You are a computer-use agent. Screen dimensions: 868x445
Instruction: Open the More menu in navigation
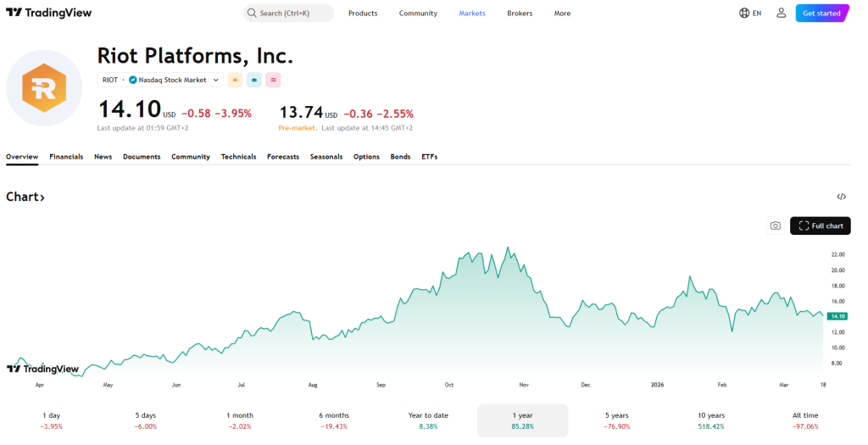pos(562,13)
